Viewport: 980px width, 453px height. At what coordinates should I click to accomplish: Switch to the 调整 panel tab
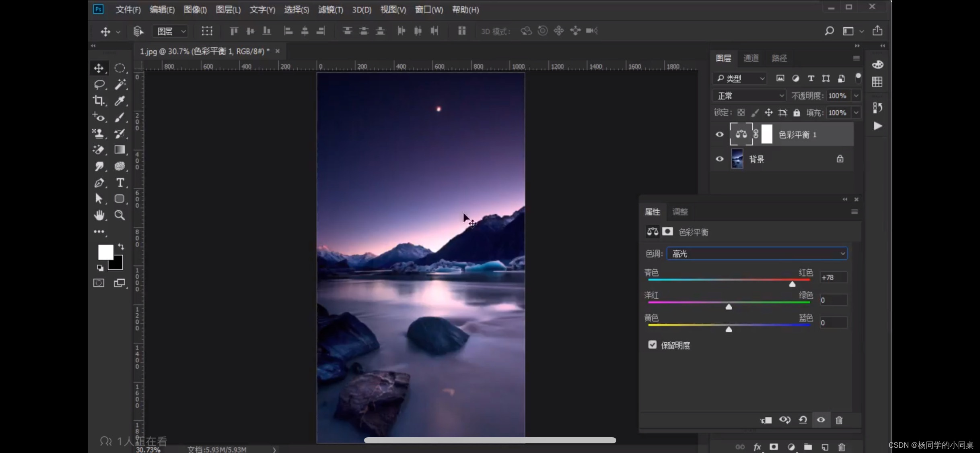click(x=680, y=212)
